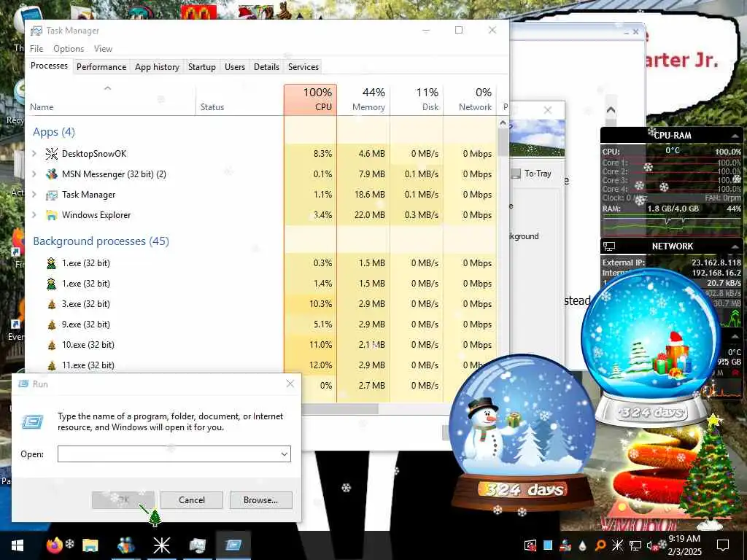Click the network tray icon
The image size is (747, 560).
pos(635,545)
